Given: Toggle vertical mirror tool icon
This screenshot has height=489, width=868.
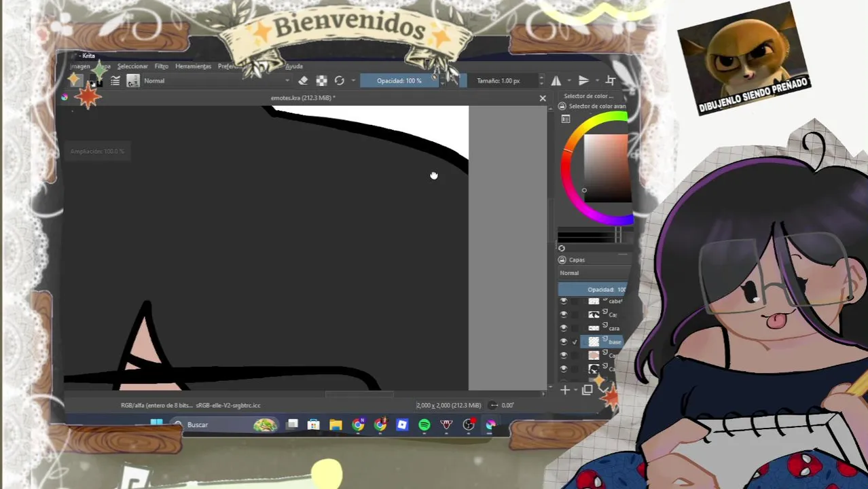Looking at the screenshot, I should click(583, 81).
